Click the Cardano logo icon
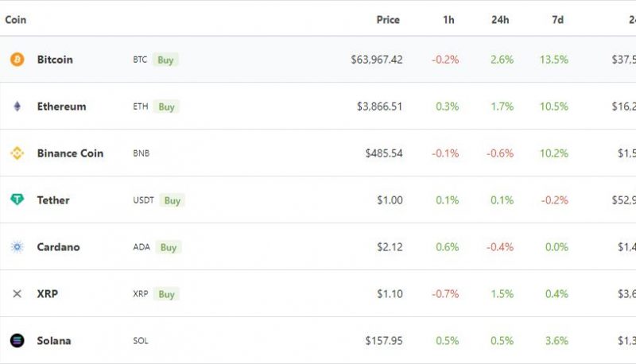Viewport: 636px width, 364px height. tap(17, 247)
